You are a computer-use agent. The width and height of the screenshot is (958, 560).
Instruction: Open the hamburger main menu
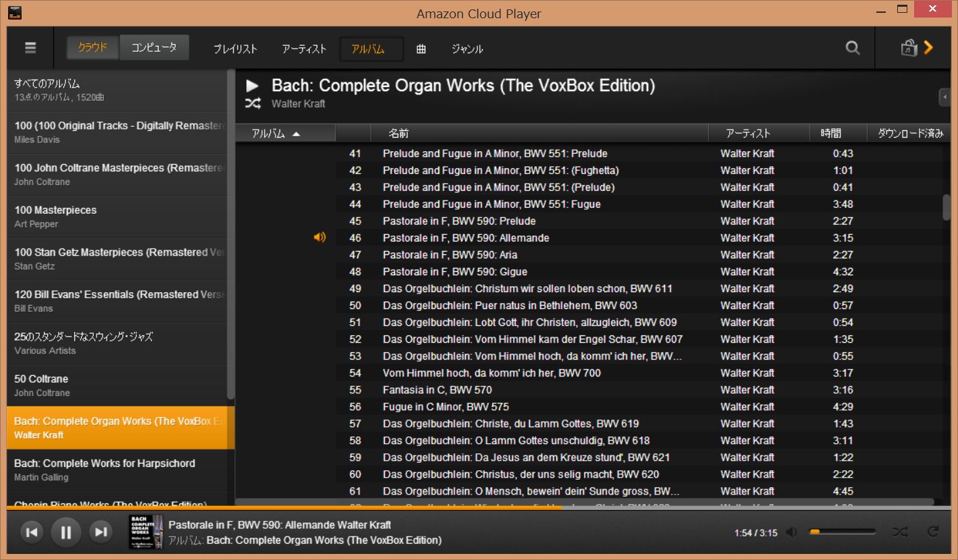pos(30,48)
